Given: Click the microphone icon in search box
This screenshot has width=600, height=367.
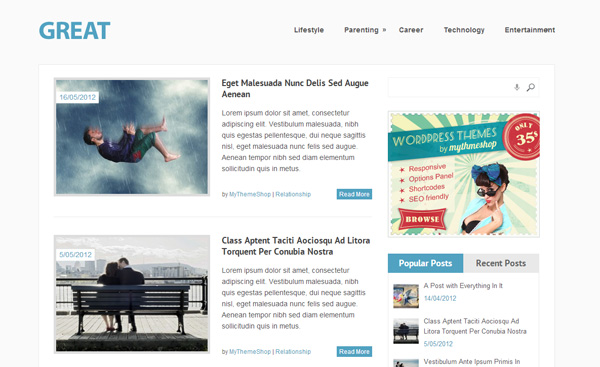Looking at the screenshot, I should click(x=517, y=87).
